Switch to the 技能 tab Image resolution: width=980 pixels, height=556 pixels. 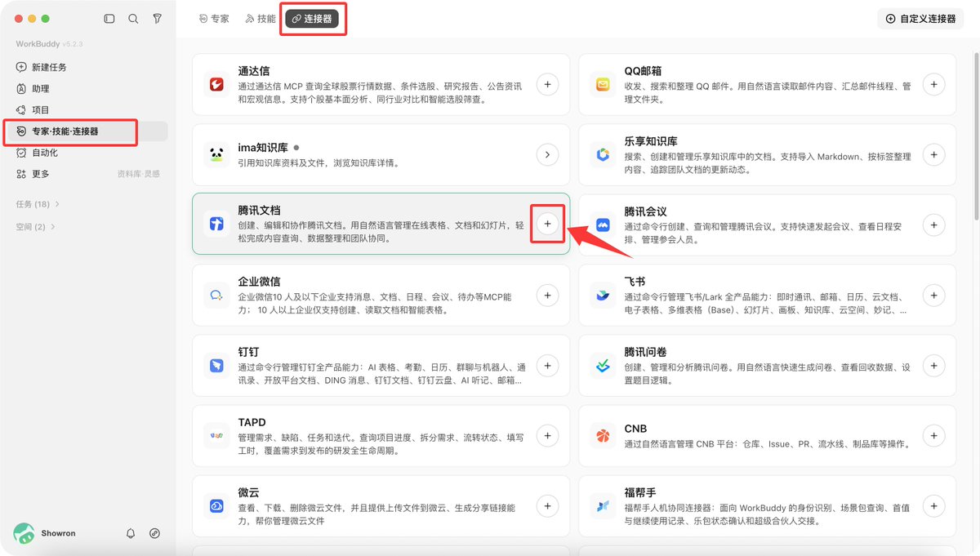point(261,19)
